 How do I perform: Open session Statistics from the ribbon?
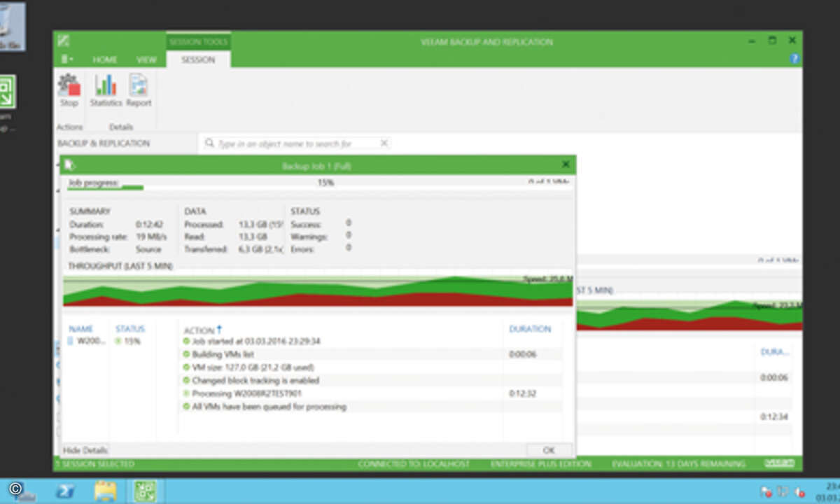[x=106, y=90]
